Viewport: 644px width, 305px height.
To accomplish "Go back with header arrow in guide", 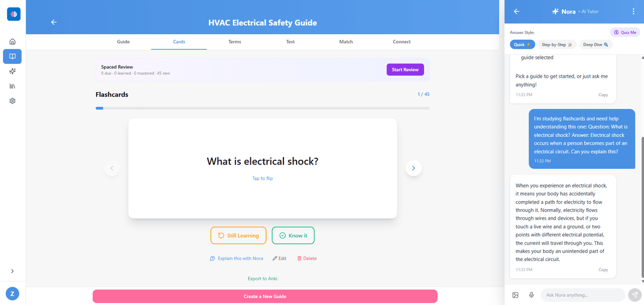I will point(54,23).
